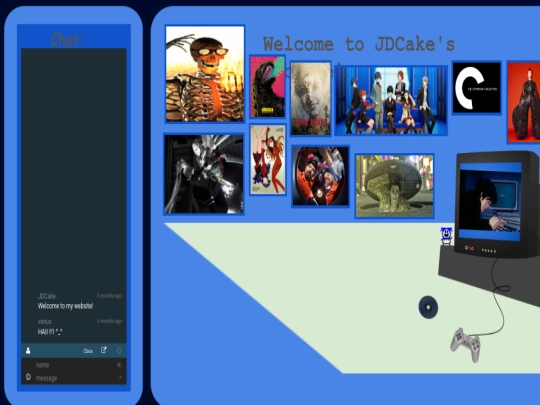Open the Evangelion anime girls poster

click(268, 159)
